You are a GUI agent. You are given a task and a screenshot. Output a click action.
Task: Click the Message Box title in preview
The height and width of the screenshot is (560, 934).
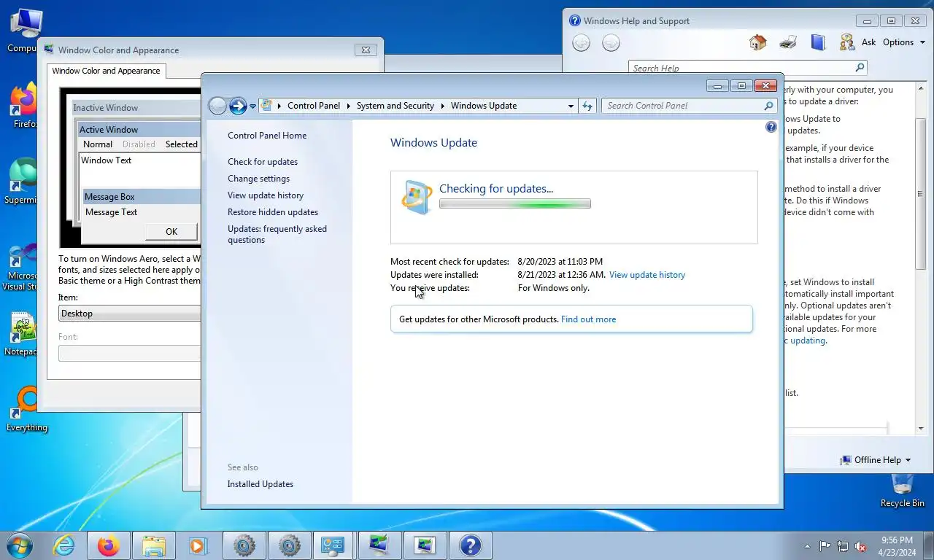[x=109, y=197]
